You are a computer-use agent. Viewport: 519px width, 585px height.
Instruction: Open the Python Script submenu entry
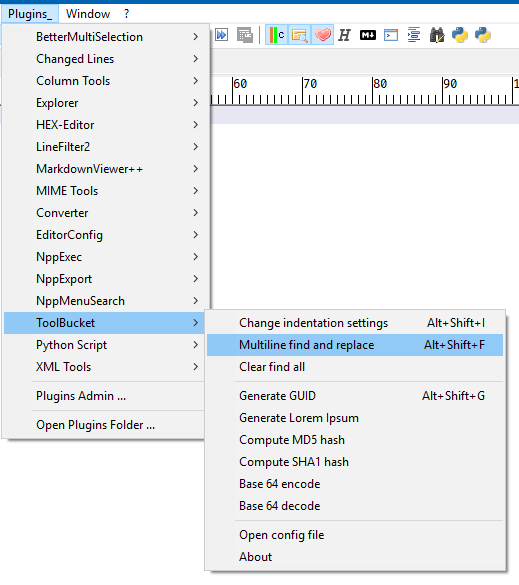104,345
